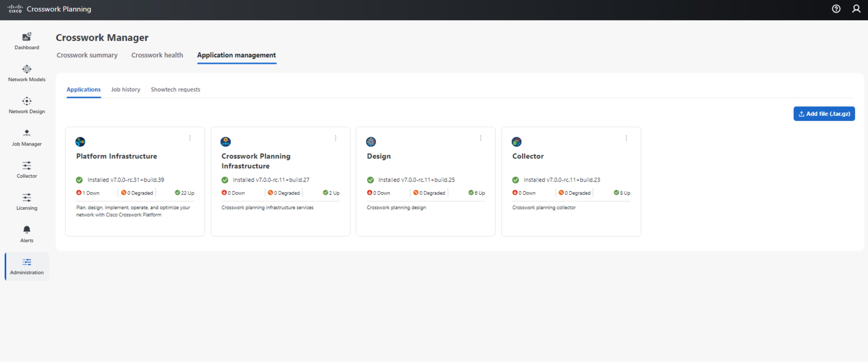Click the help question mark icon
The width and height of the screenshot is (868, 362).
pos(836,9)
